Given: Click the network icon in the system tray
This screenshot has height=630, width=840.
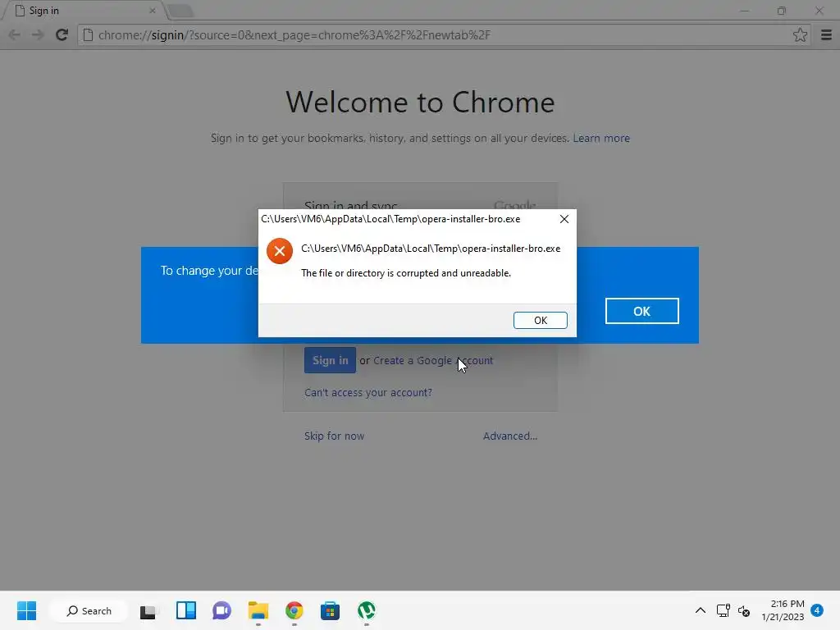Looking at the screenshot, I should pos(724,610).
